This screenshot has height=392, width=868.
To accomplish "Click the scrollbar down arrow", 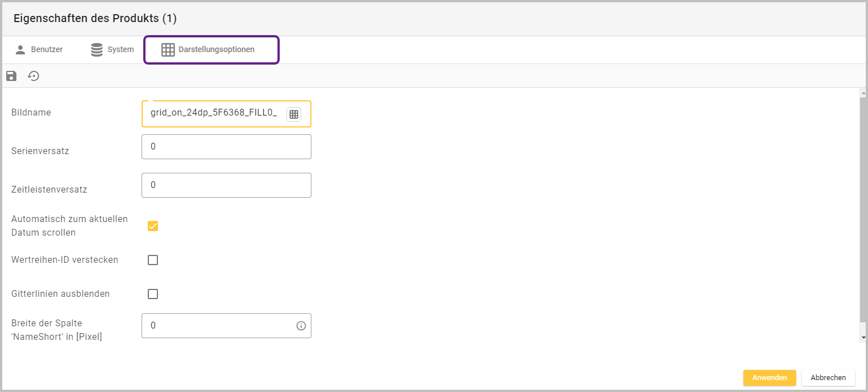I will click(x=863, y=338).
